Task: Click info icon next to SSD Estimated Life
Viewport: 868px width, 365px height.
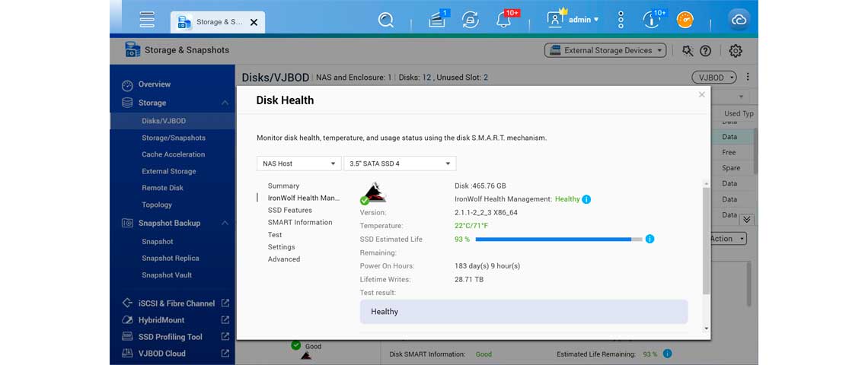Action: [x=649, y=239]
